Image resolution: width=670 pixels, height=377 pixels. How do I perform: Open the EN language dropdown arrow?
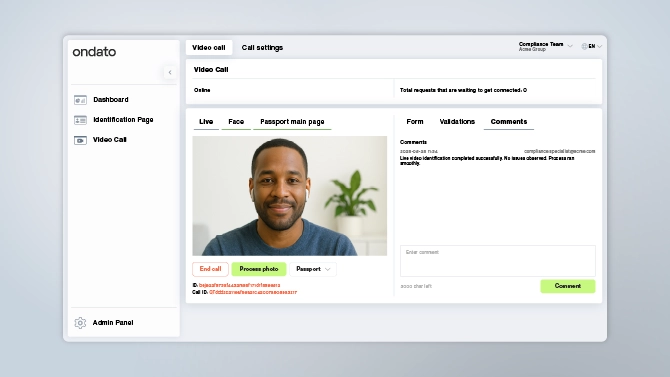pyautogui.click(x=599, y=46)
